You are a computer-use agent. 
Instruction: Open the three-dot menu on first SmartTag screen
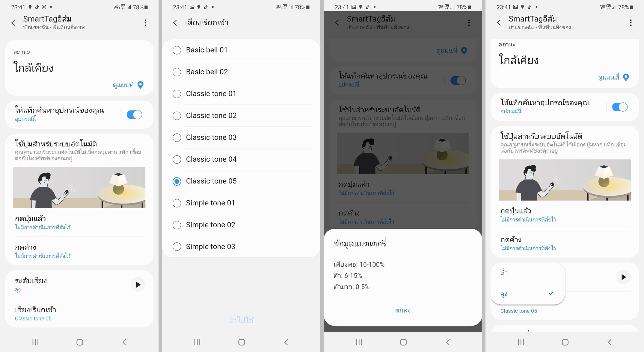pyautogui.click(x=145, y=23)
